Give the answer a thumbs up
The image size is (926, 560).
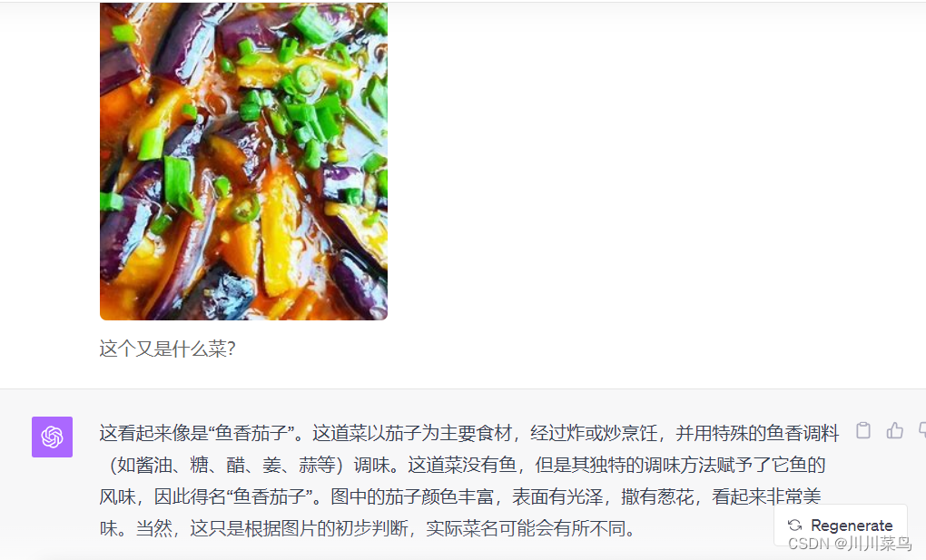(895, 430)
